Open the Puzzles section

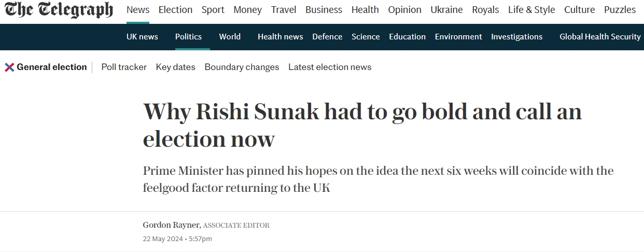(620, 10)
